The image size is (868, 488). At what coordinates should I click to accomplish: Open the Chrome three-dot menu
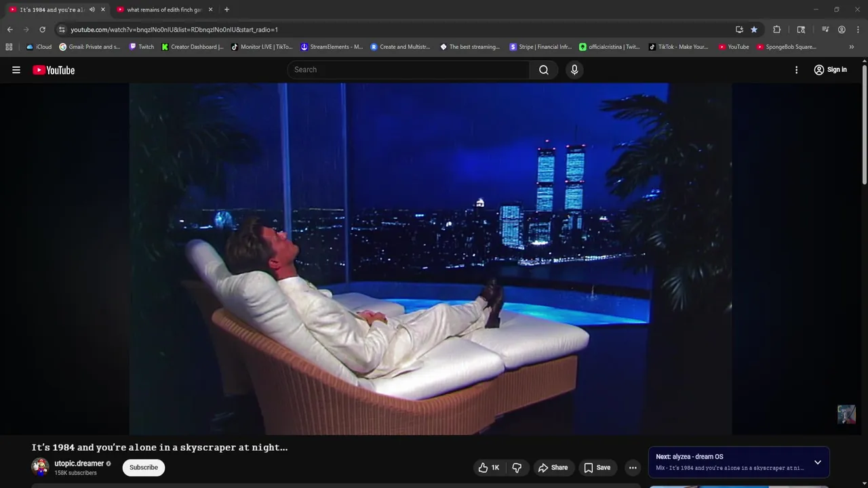click(858, 30)
